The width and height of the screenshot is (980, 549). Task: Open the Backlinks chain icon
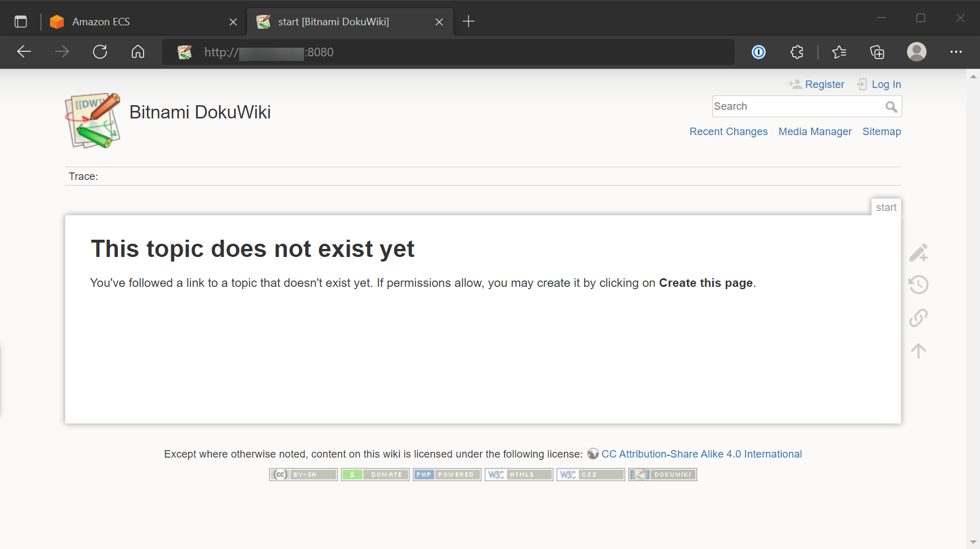(918, 317)
